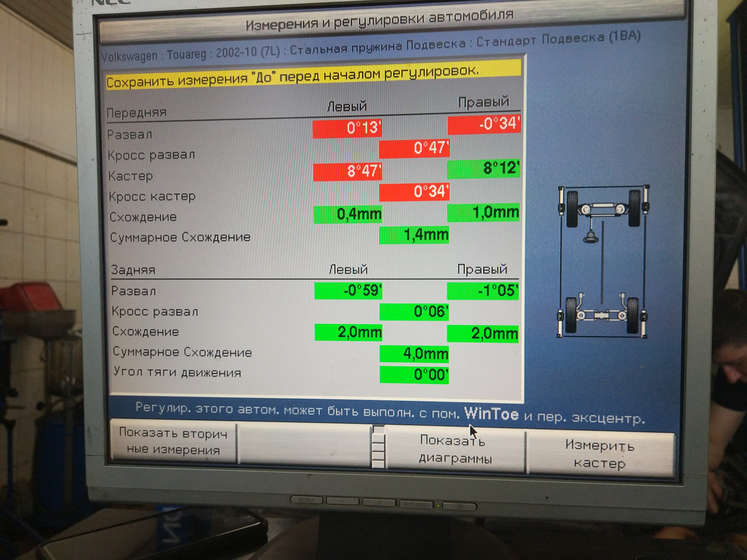Click the 'Угол тяги движения' label
Viewport: 747px width, 560px height.
(x=177, y=373)
